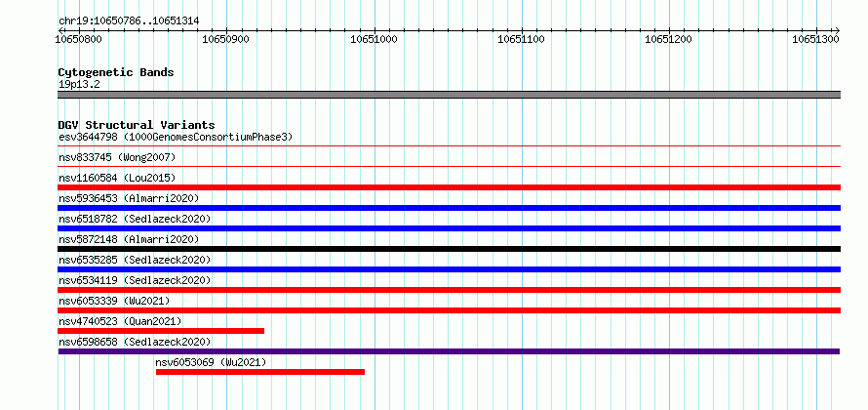Click the 19p13.2 band label
This screenshot has height=410, width=868.
(79, 85)
